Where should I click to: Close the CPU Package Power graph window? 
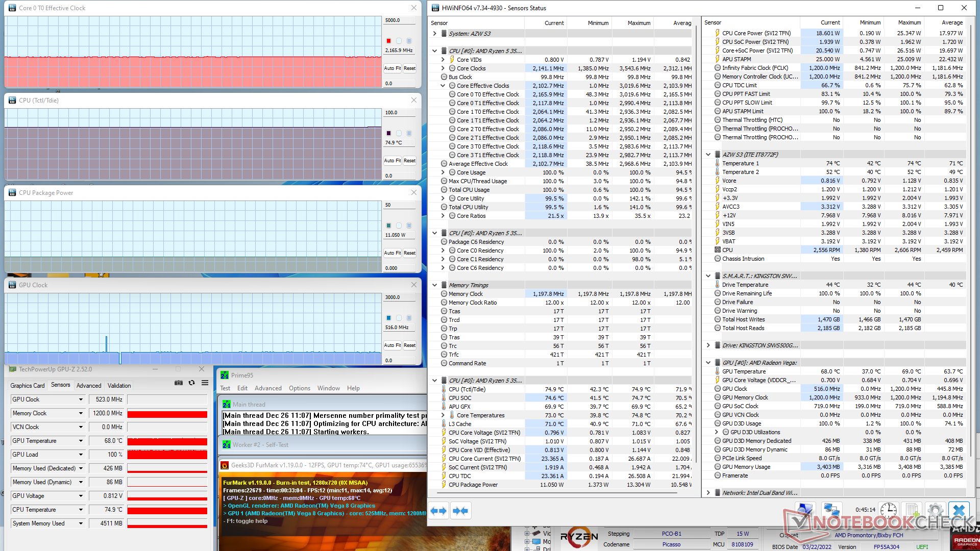(x=414, y=192)
